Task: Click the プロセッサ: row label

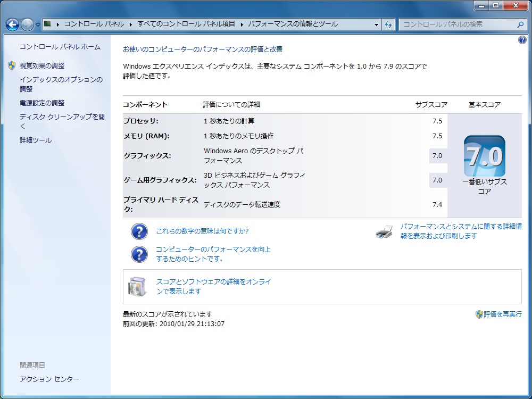Action: click(141, 121)
